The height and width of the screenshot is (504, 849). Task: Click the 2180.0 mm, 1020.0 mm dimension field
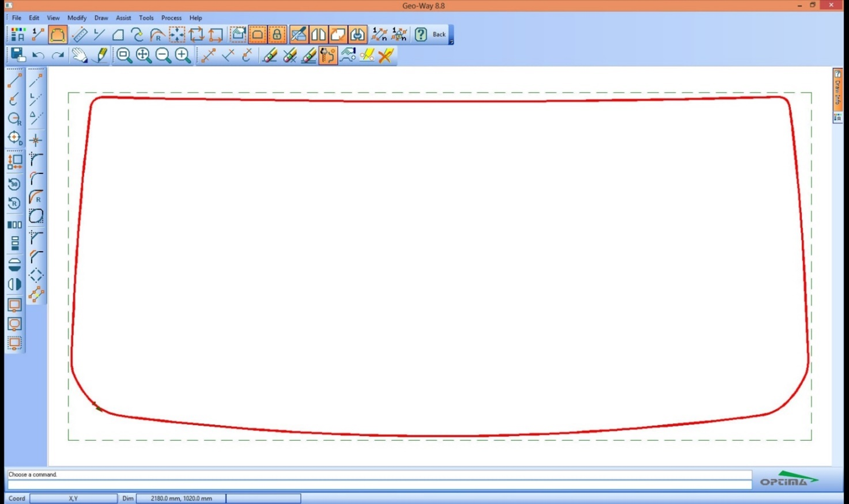181,498
